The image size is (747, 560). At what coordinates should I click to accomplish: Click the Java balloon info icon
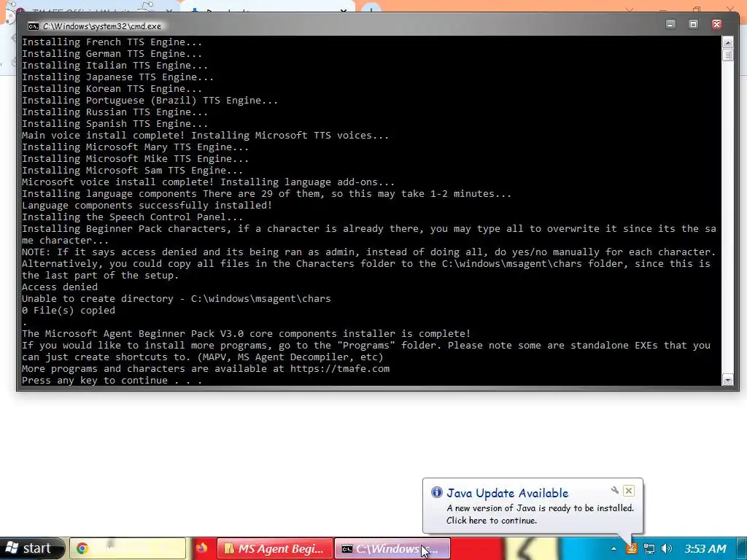(x=436, y=492)
